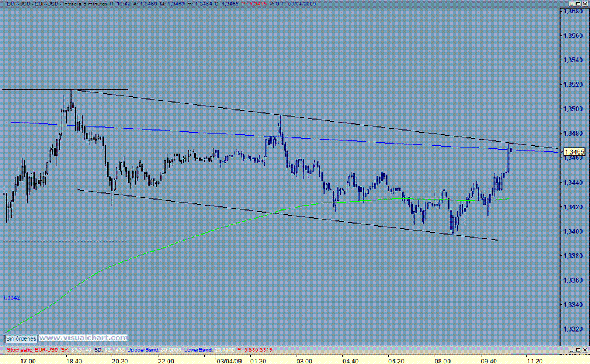Viewport: 590px width, 364px height.
Task: Click the 'Sin órdenes' button
Action: 21,338
